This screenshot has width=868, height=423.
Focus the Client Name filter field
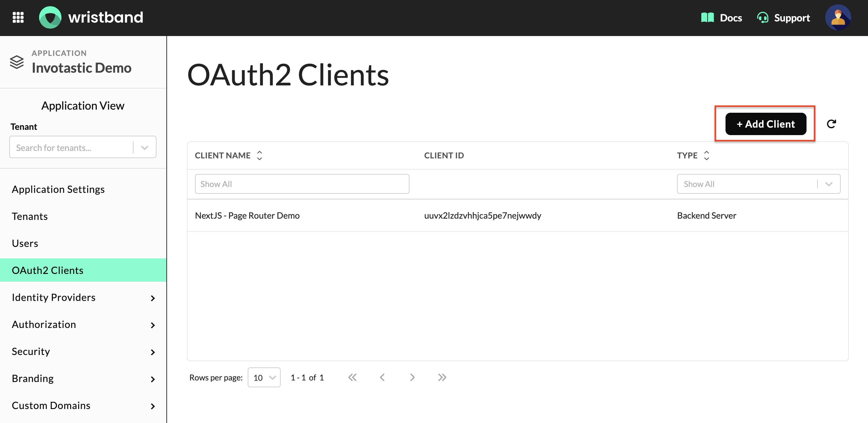(302, 184)
